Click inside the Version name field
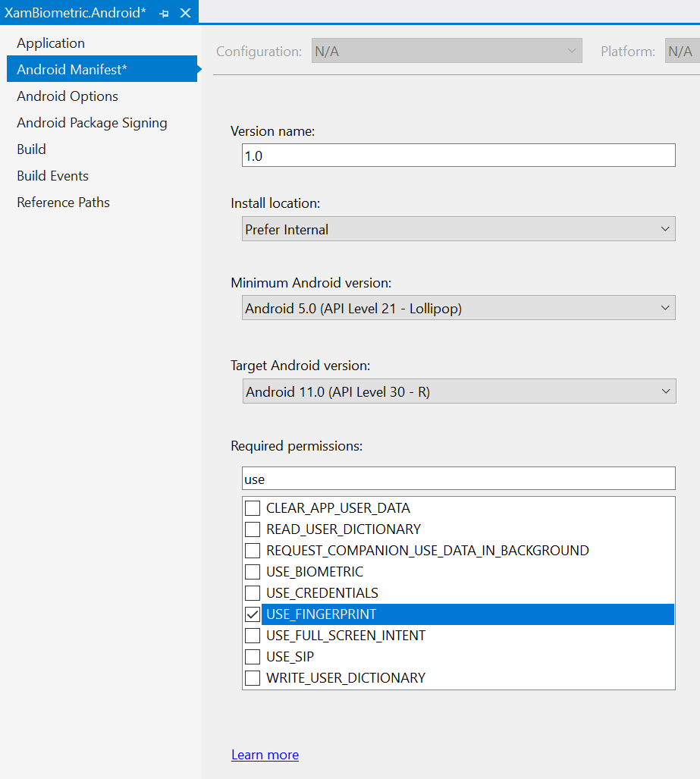700x779 pixels. point(455,155)
